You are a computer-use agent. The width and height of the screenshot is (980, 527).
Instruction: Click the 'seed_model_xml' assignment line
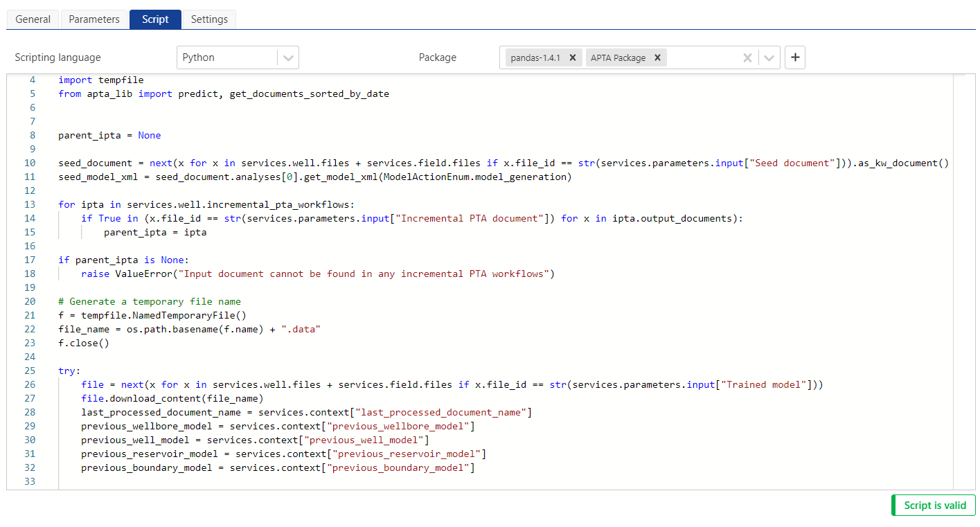[x=315, y=177]
